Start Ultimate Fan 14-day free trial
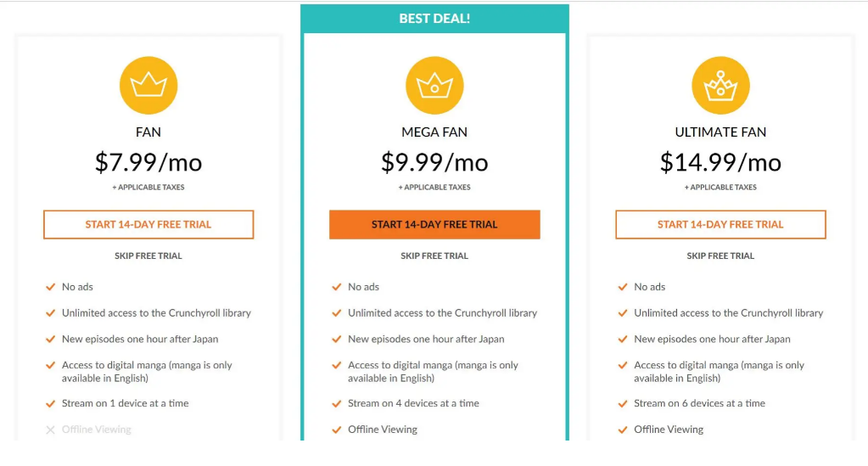The width and height of the screenshot is (868, 466). tap(720, 224)
